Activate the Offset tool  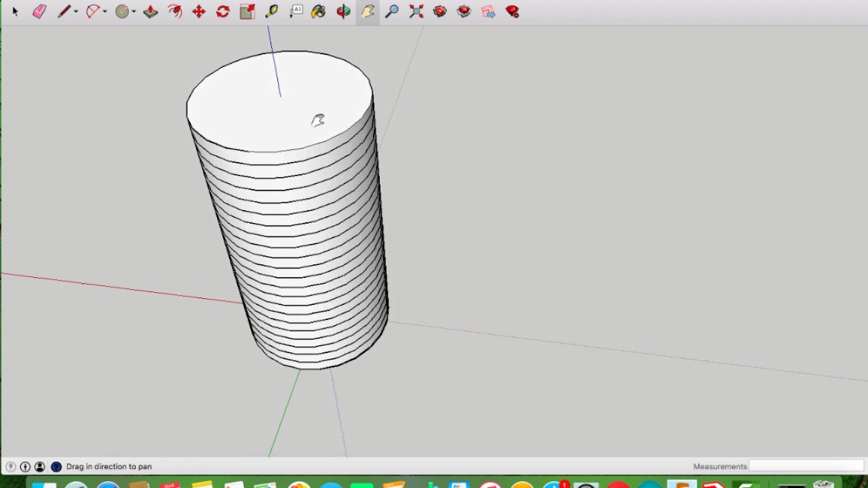pos(175,12)
